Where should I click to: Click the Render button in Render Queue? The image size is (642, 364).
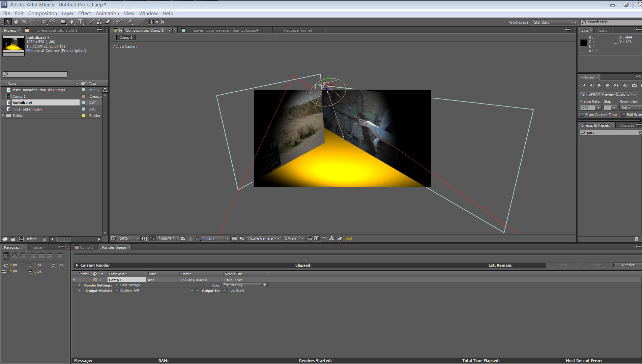[628, 265]
